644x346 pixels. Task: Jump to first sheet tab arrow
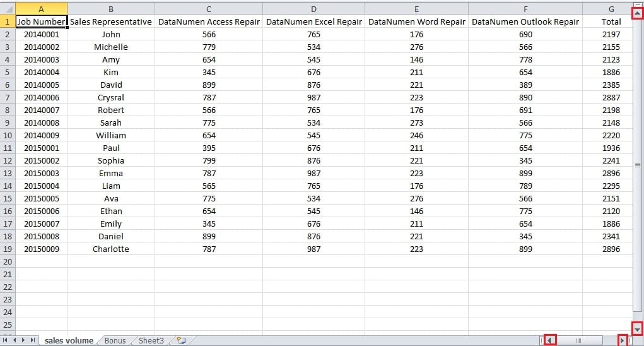(5, 340)
